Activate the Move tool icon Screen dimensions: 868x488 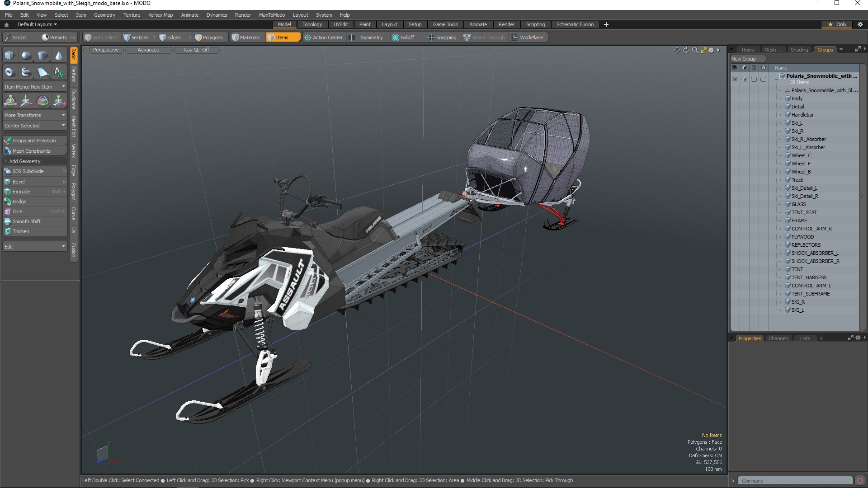(26, 101)
